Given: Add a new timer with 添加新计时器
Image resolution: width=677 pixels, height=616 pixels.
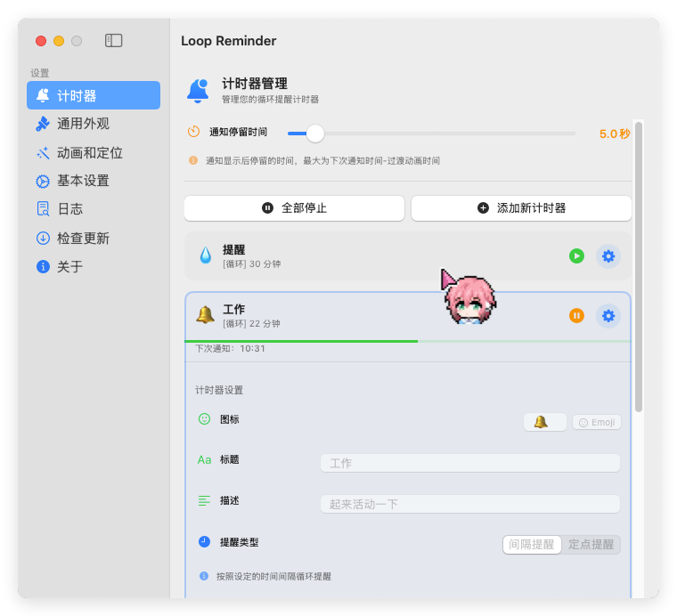Looking at the screenshot, I should click(521, 208).
